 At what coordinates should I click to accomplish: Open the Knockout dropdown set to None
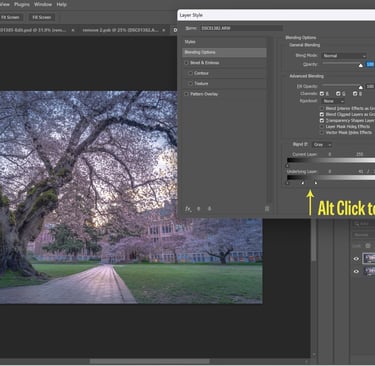click(333, 101)
